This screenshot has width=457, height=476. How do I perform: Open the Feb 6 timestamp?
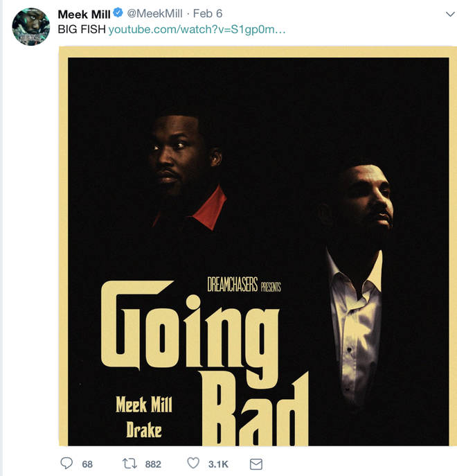pos(208,14)
